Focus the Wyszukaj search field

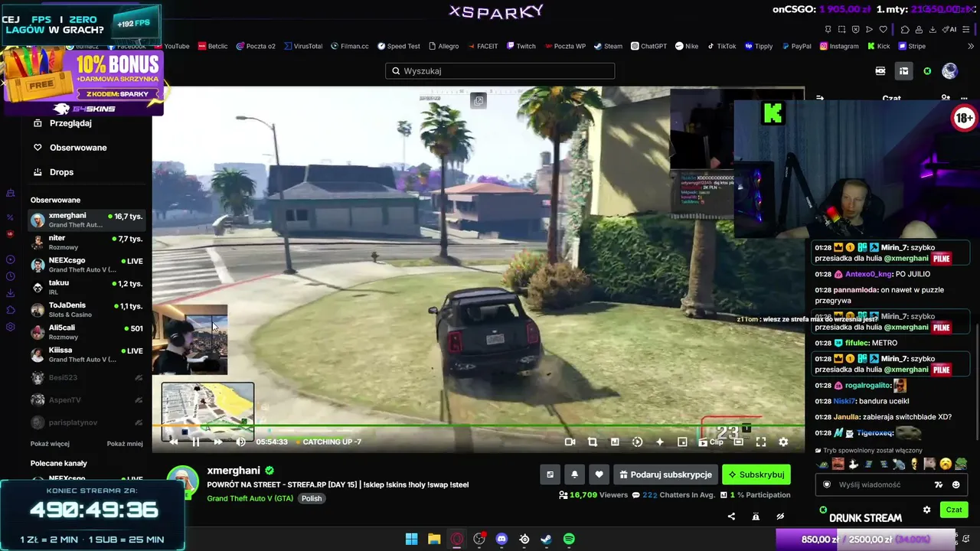500,71
